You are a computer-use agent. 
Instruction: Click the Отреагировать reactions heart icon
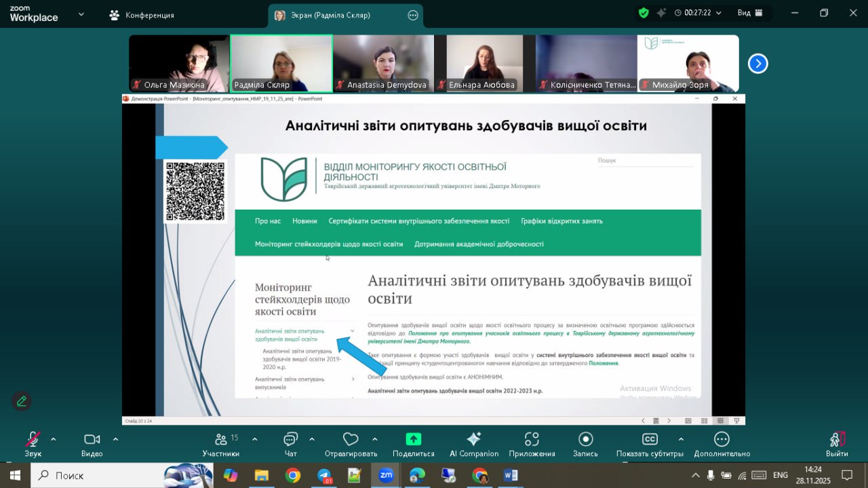click(x=350, y=440)
